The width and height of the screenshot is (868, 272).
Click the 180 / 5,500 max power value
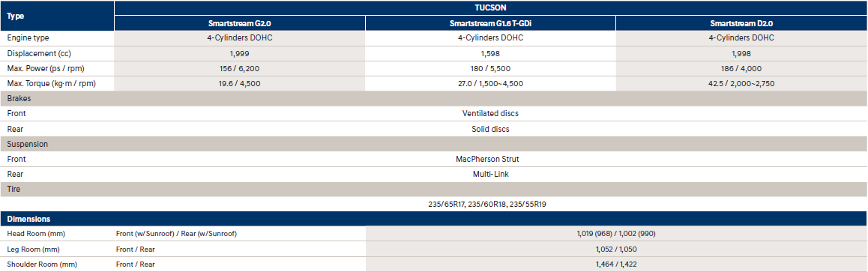point(490,68)
